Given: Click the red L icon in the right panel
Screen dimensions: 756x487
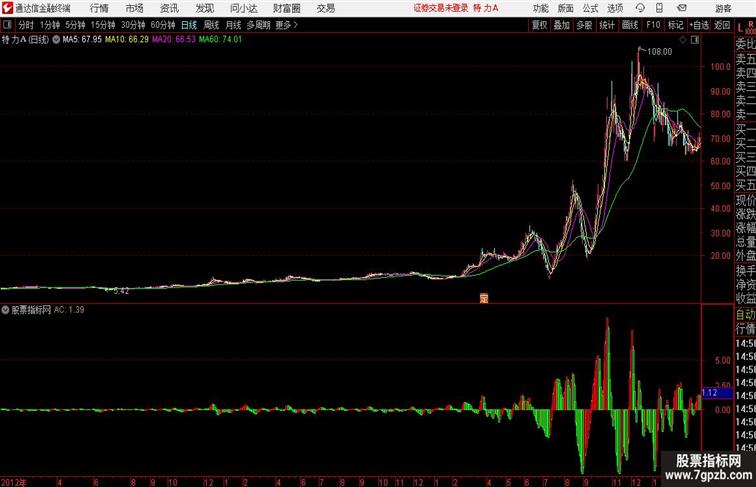Looking at the screenshot, I should pos(741,28).
